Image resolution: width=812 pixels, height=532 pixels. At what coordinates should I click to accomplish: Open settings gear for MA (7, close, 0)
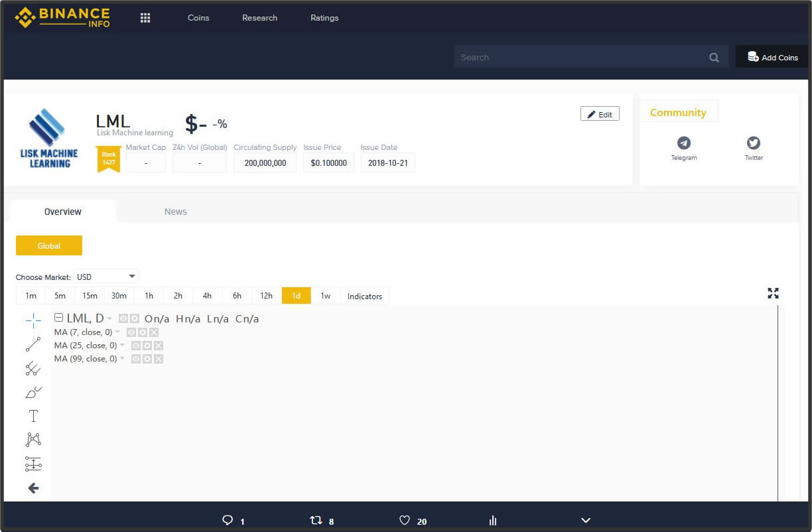pos(143,332)
